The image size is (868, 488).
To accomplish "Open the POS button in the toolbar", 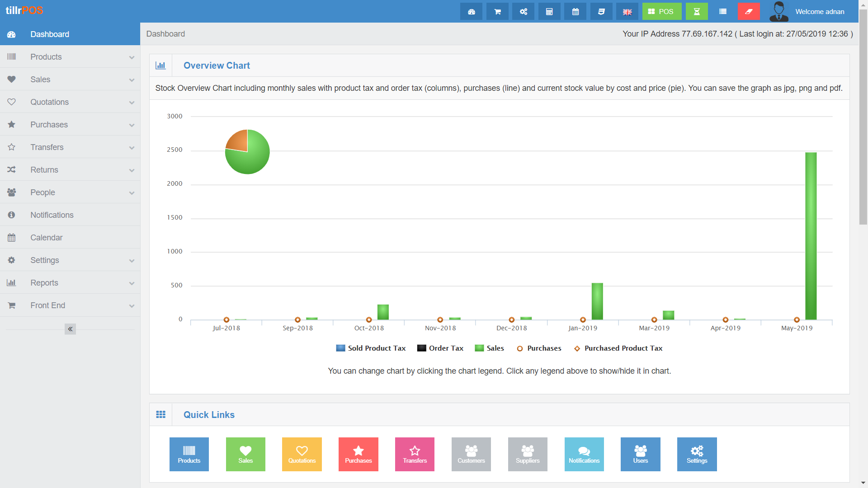I will pos(661,11).
